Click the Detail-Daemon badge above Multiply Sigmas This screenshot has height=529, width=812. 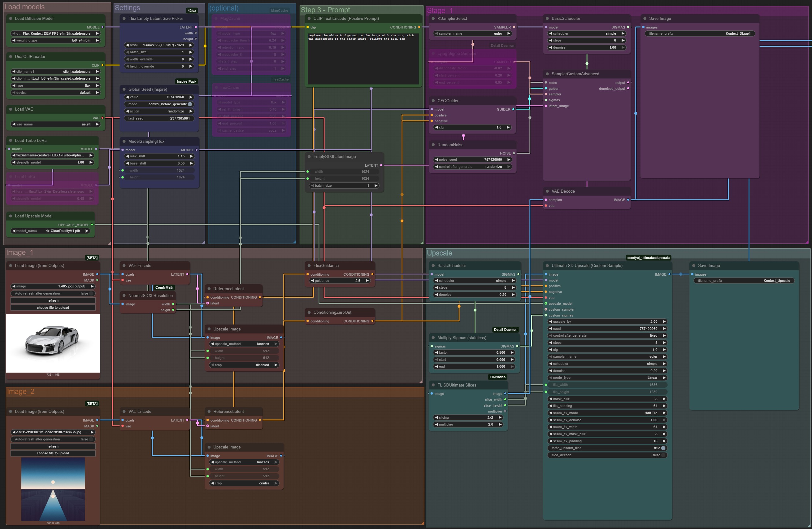click(x=505, y=329)
